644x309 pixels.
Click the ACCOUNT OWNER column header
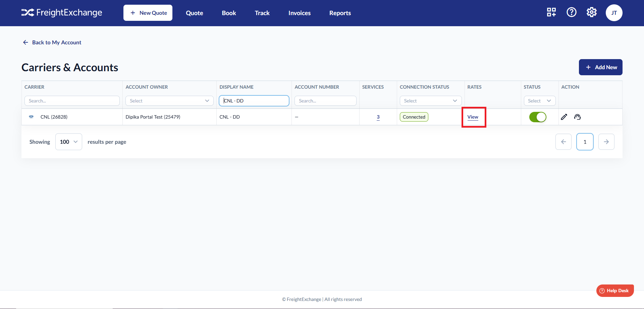(x=147, y=87)
